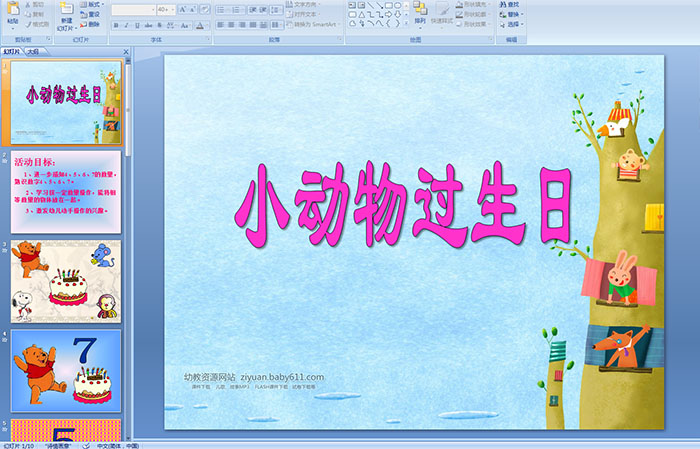
Task: Select slide 2 thumbnail 活动目标
Action: click(66, 192)
